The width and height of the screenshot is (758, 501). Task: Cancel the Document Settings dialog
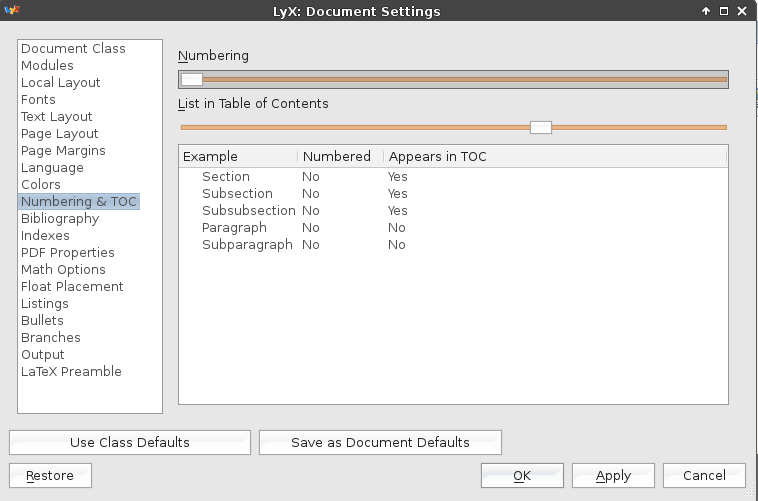[x=704, y=475]
